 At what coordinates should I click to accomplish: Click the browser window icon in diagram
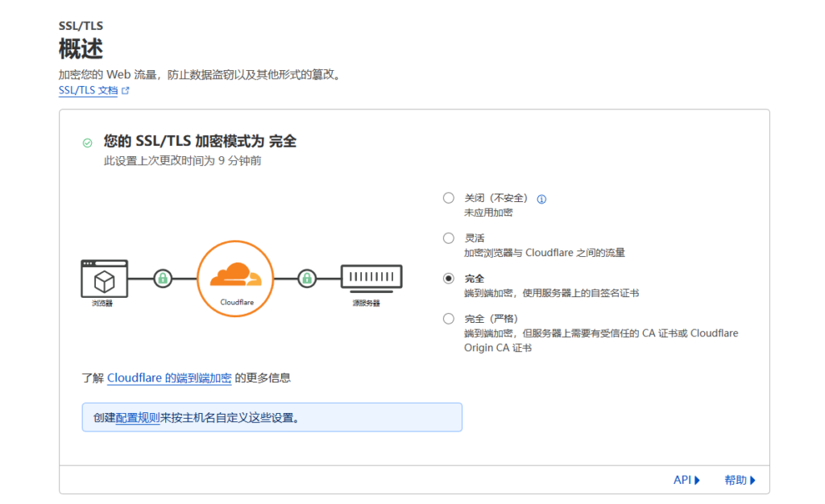point(105,278)
